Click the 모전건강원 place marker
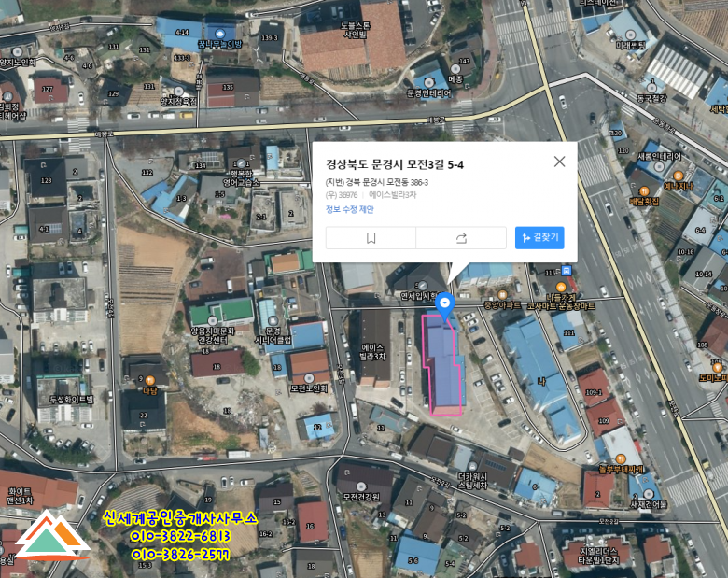 pyautogui.click(x=361, y=486)
